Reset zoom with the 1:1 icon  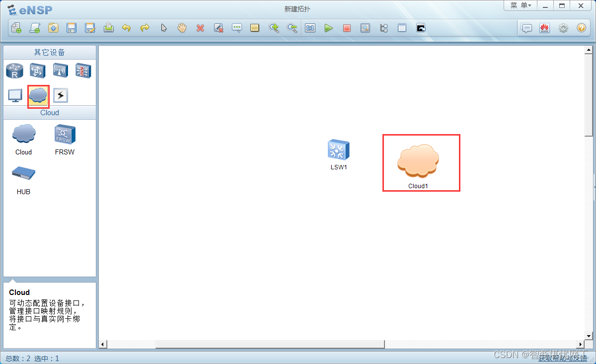[310, 28]
